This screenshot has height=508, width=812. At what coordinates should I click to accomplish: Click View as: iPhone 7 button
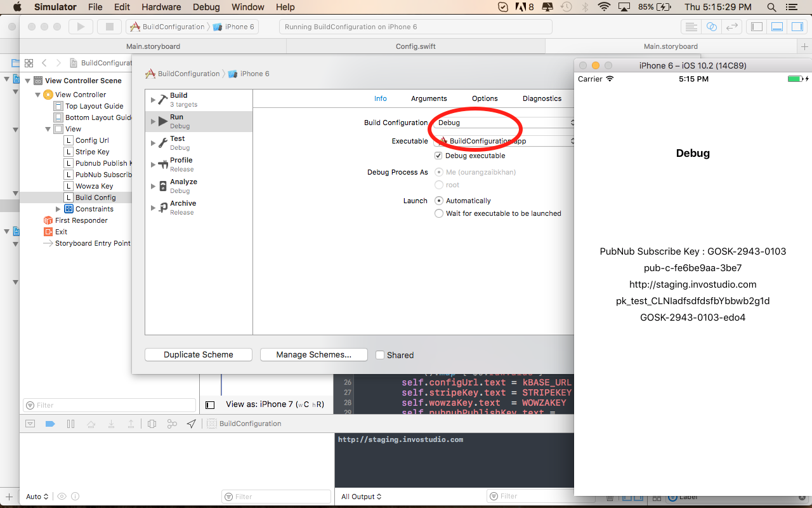click(x=275, y=404)
